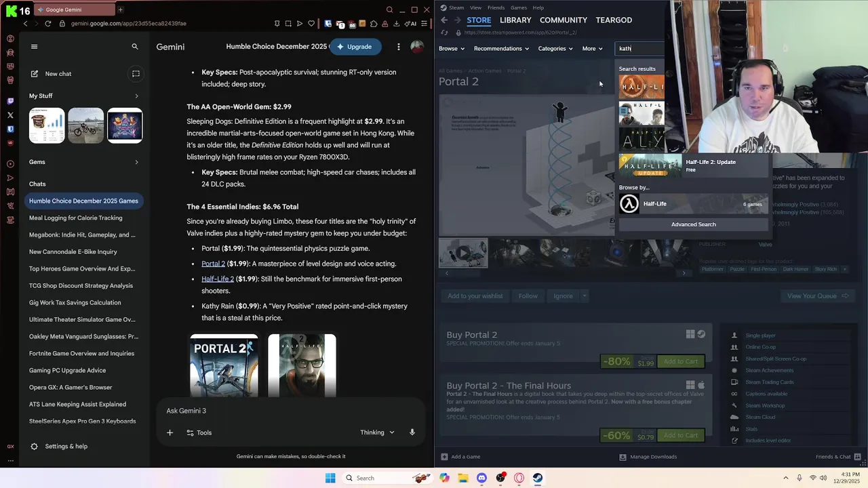Add Portal 2 to cart in Steam
Screen dimensions: 868x488
pos(680,361)
